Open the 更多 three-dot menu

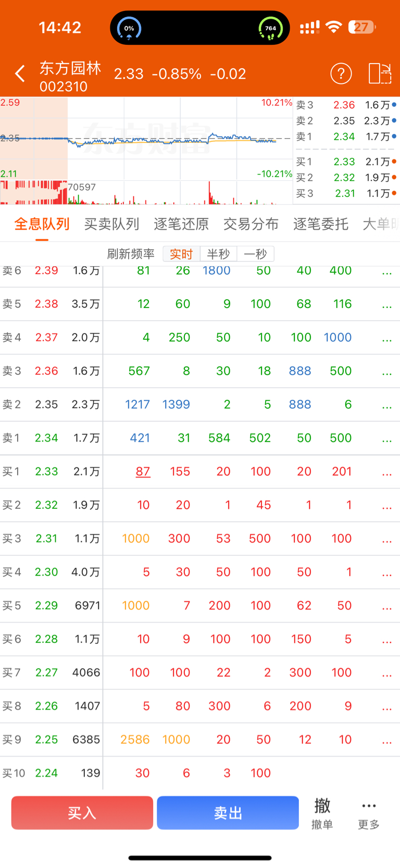369,813
